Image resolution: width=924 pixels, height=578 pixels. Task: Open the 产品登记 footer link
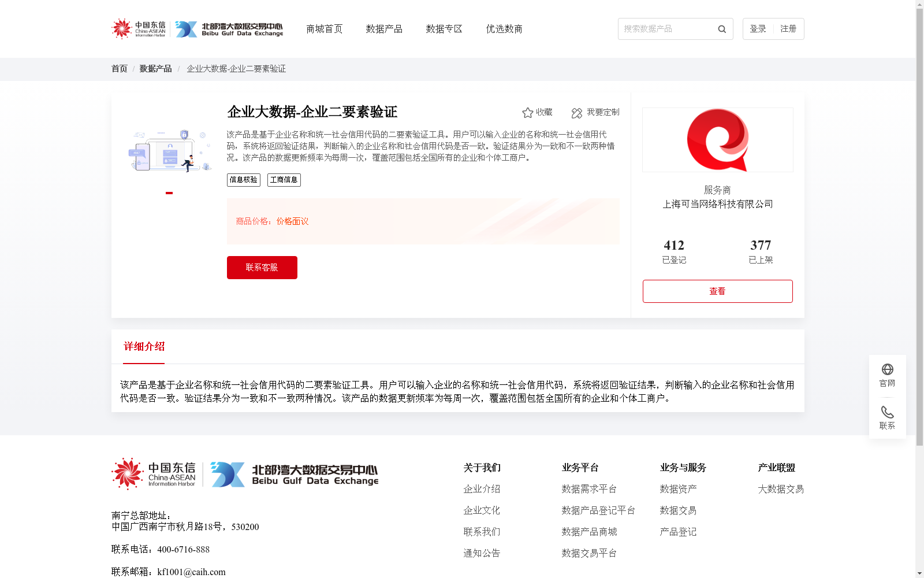pyautogui.click(x=678, y=532)
